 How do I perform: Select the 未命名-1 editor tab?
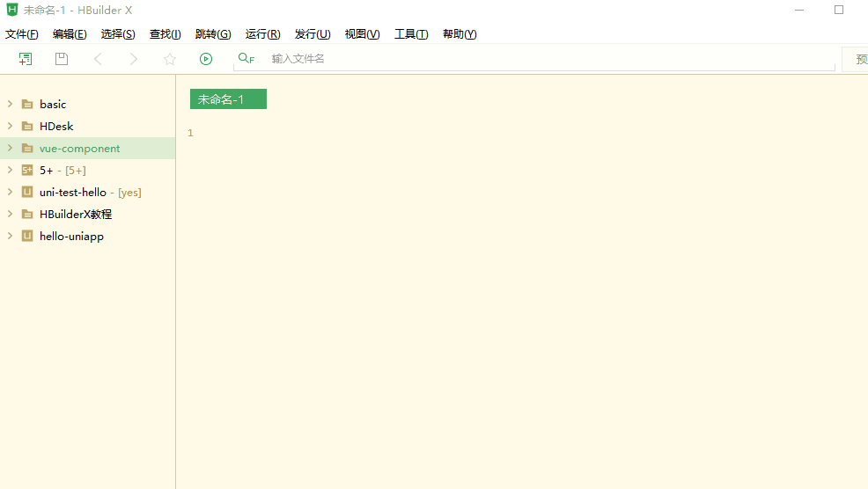pyautogui.click(x=228, y=99)
